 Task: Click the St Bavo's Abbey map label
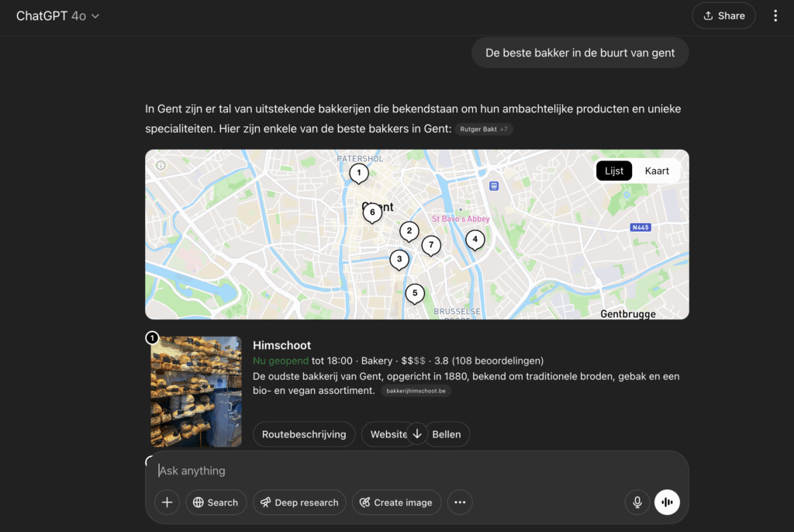(x=461, y=219)
